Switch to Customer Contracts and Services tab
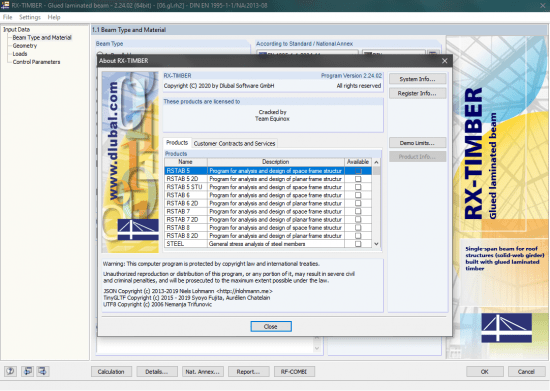The width and height of the screenshot is (550, 391). [x=234, y=143]
